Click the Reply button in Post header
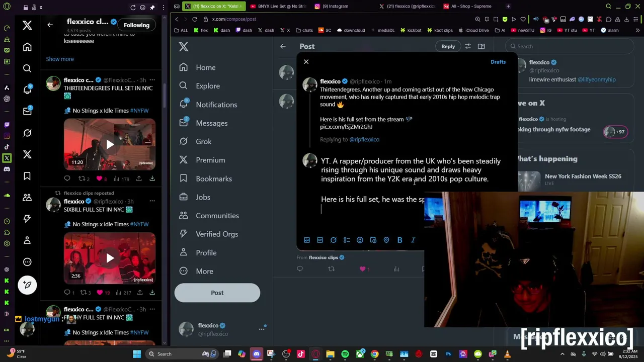 click(x=448, y=46)
